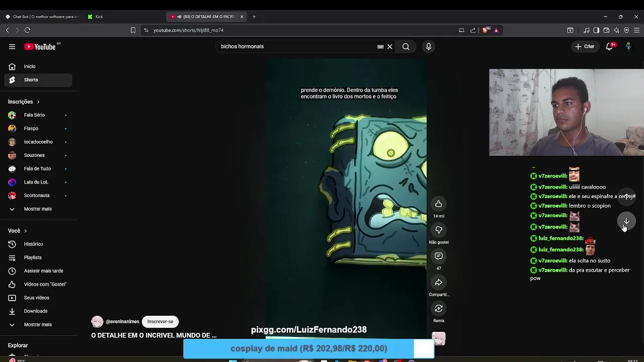
Task: Open the Flaspo channel
Action: pos(38,129)
